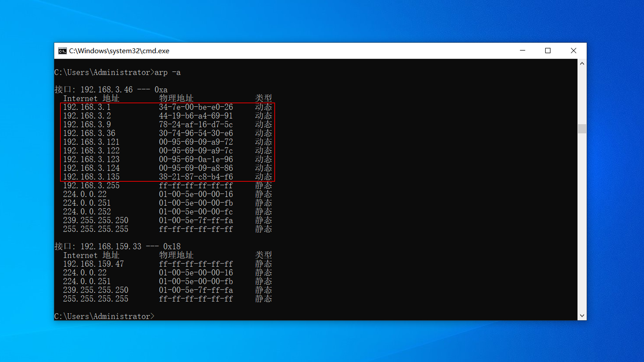Click IP address 192.168.3.1 entry
The image size is (644, 362).
point(87,107)
